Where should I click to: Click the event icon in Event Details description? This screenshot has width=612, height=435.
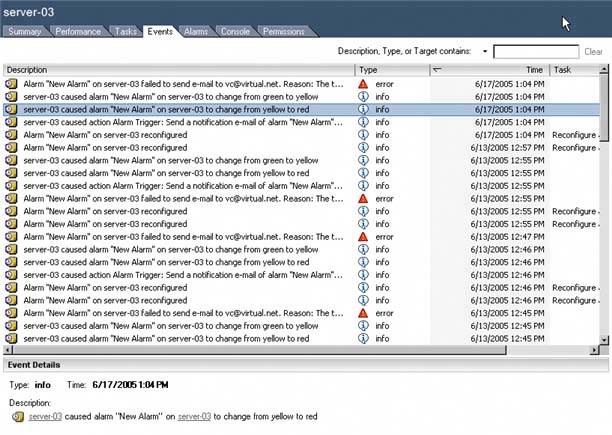pos(19,416)
